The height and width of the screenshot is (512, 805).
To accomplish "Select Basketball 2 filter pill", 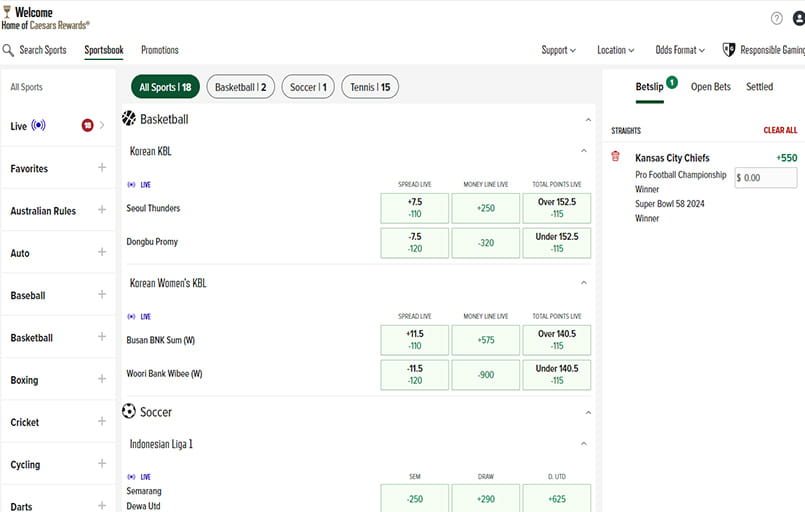I will [240, 87].
